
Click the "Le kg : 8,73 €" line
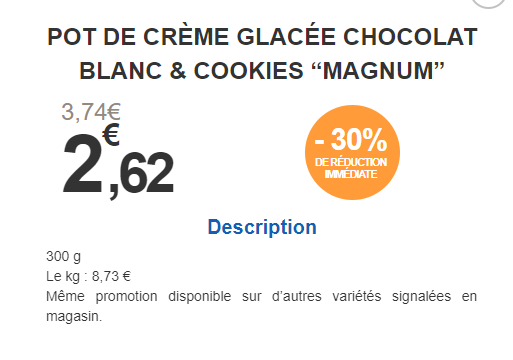pos(88,276)
